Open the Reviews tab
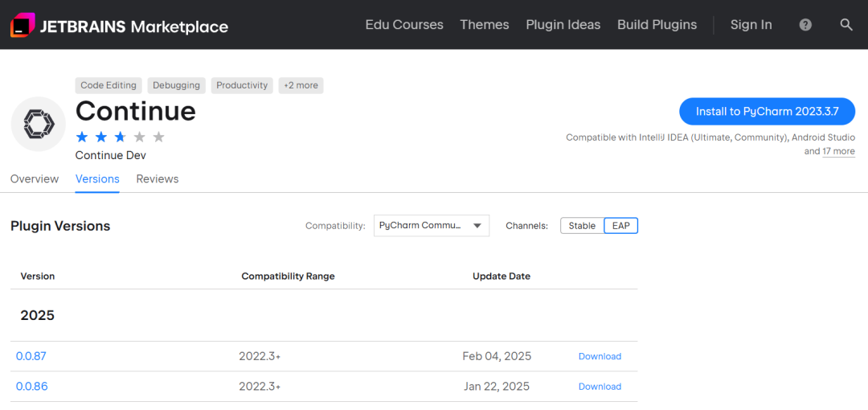868x410 pixels. pos(158,179)
